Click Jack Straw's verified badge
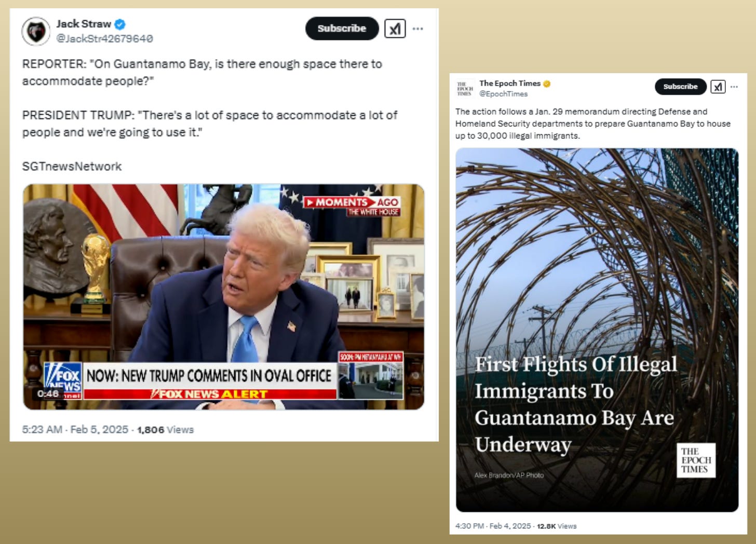Viewport: 756px width, 544px height. [x=120, y=24]
